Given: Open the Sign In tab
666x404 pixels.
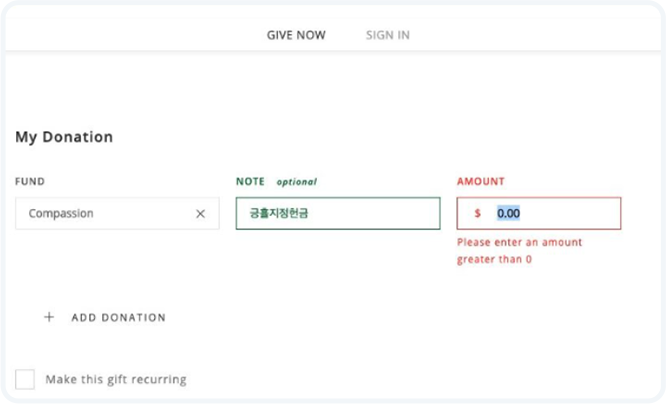Looking at the screenshot, I should (388, 35).
